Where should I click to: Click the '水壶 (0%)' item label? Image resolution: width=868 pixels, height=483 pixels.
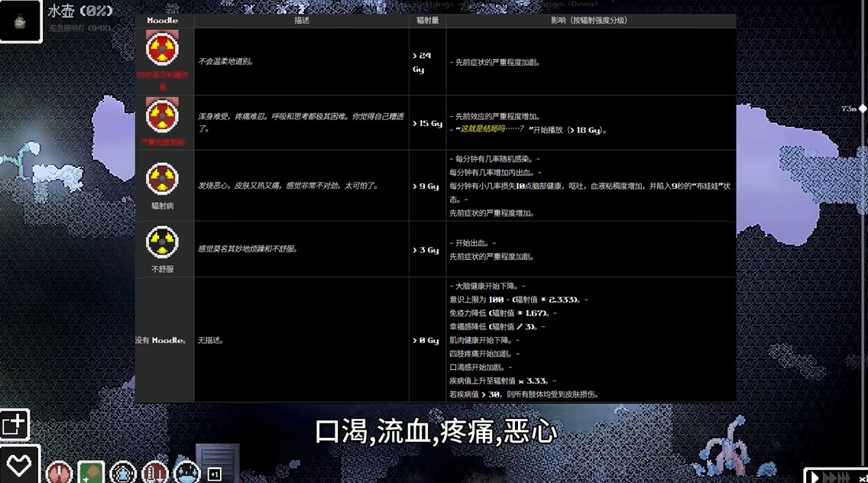(80, 11)
